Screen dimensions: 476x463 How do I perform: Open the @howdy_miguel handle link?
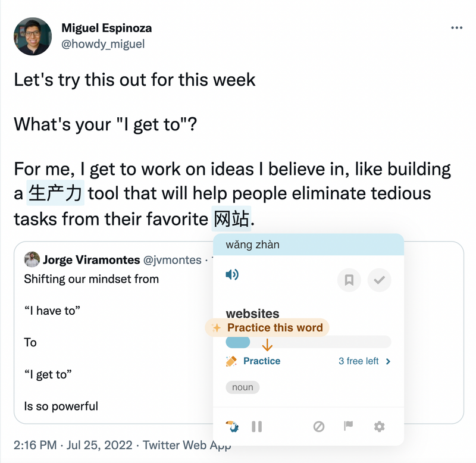coord(103,44)
